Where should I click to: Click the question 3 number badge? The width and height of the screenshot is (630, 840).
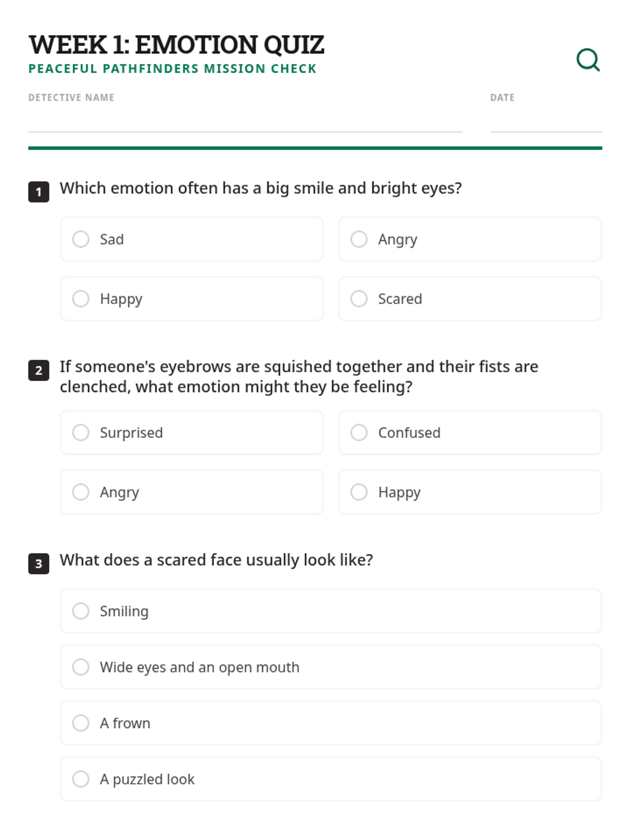39,564
